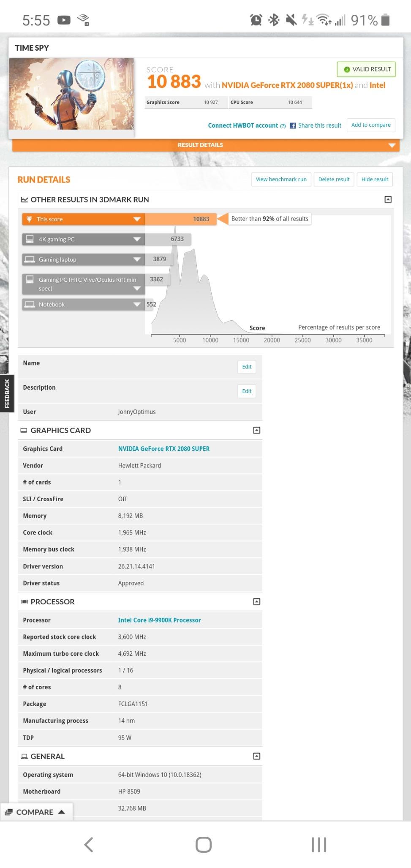The width and height of the screenshot is (411, 868).
Task: Expand the Compare panel at bottom
Action: (36, 812)
